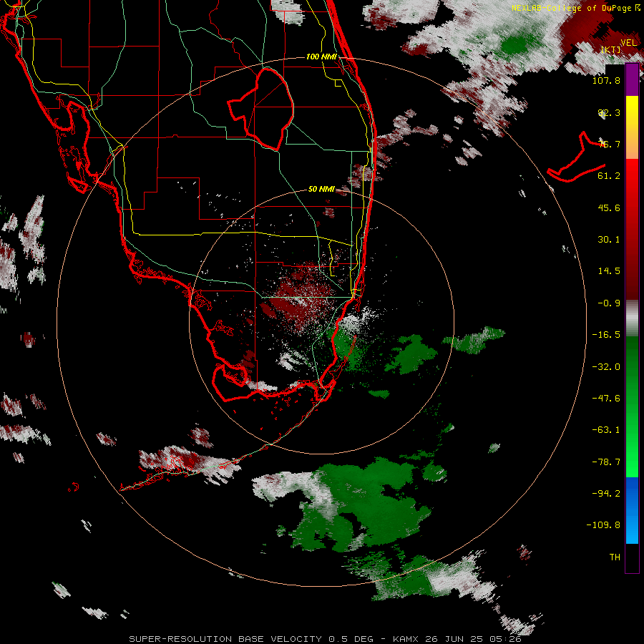The height and width of the screenshot is (644, 644).
Task: Click the 100 NMI range ring label
Action: tap(321, 57)
